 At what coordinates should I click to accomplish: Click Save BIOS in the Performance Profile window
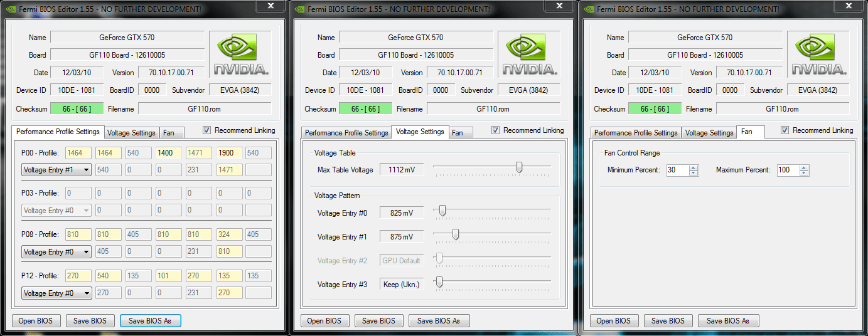coord(90,320)
